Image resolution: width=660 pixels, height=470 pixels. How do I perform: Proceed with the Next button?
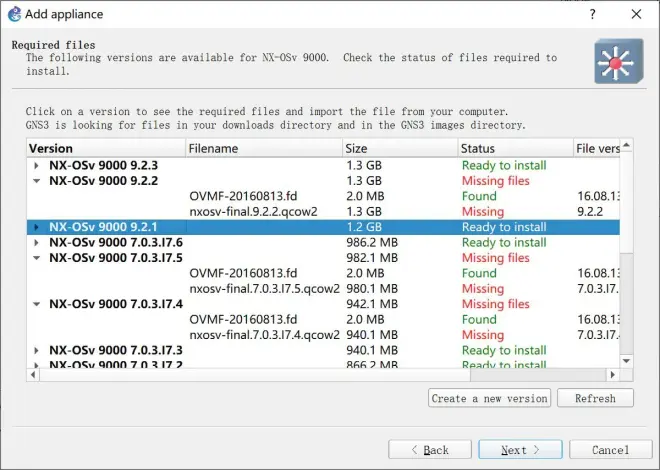click(x=520, y=450)
